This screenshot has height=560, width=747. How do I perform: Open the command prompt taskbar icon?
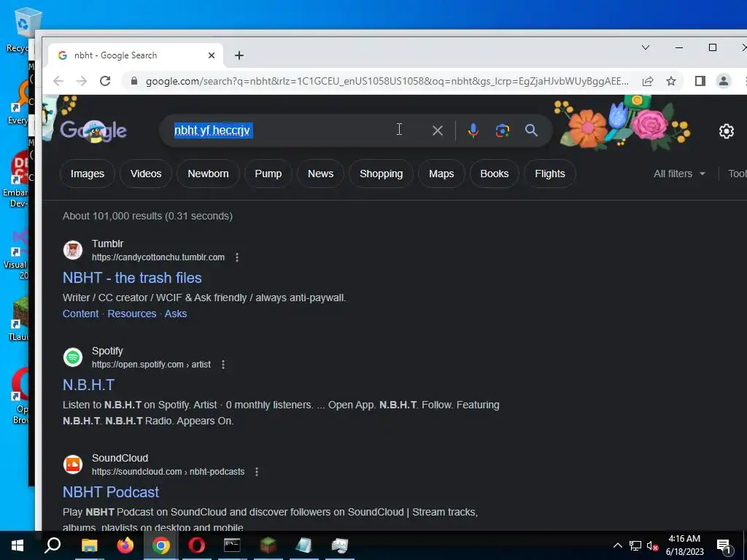[x=232, y=545]
